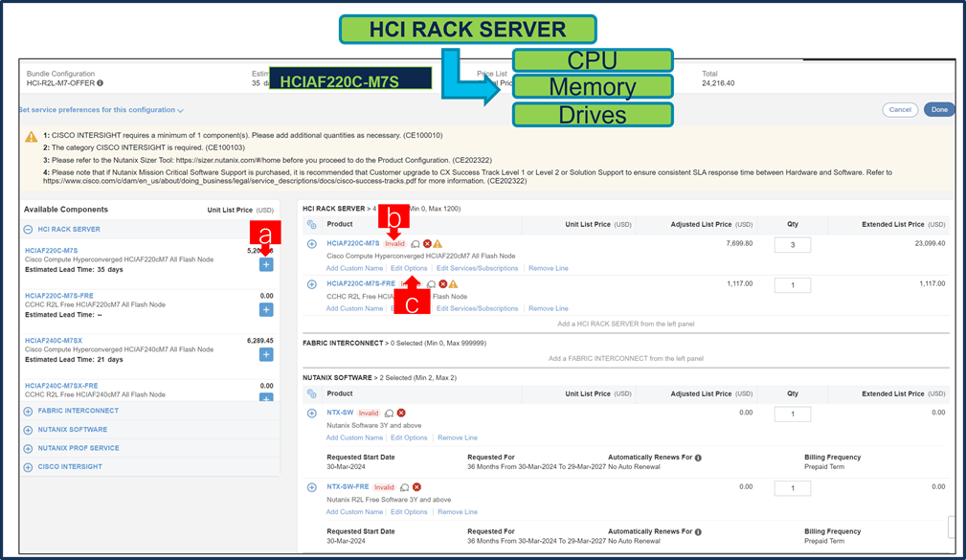Screen dimensions: 966x560
Task: Add HCIAF220C-M7S-FRE with its plus button
Action: (x=266, y=310)
